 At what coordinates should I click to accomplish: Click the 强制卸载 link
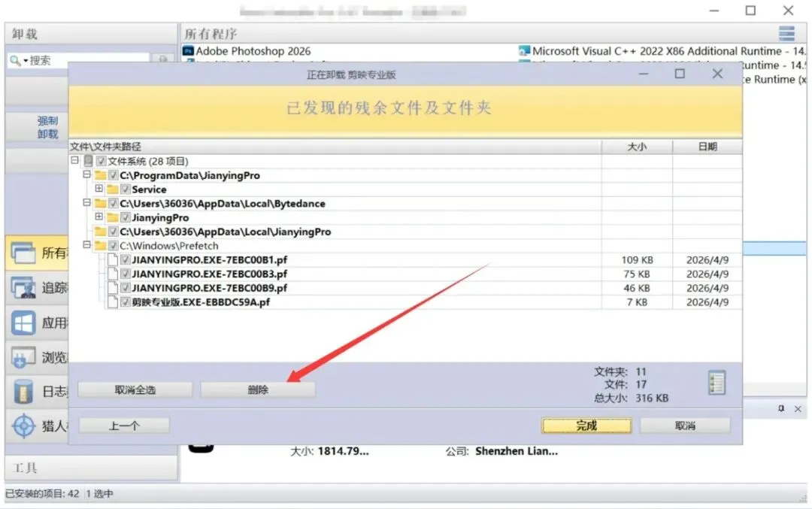coord(47,127)
